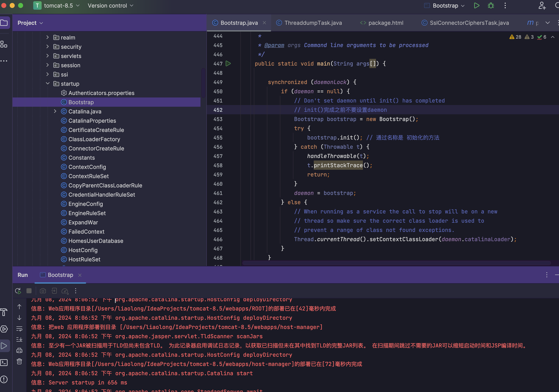
Task: Stop the running Bootstrap process
Action: click(29, 291)
